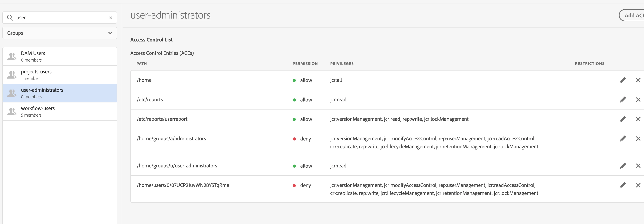
Task: Remove the /etc/reports ACE entry
Action: pyautogui.click(x=638, y=100)
